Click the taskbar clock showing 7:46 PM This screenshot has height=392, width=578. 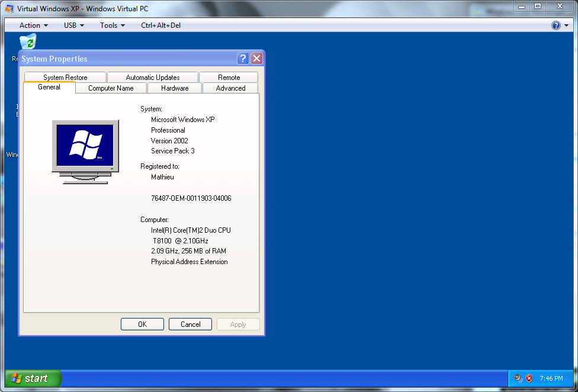[x=551, y=378]
